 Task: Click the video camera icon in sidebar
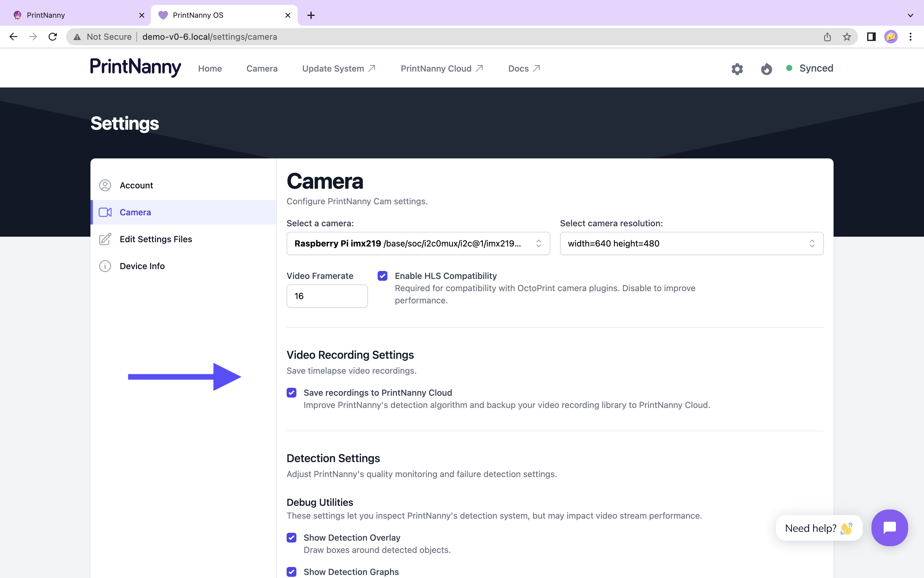[x=105, y=212]
